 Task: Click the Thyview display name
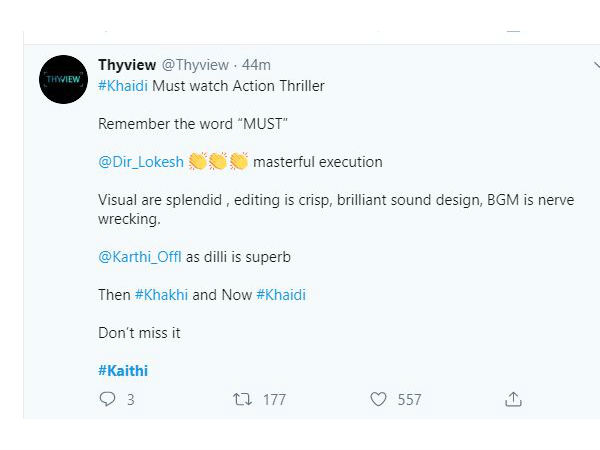[127, 65]
